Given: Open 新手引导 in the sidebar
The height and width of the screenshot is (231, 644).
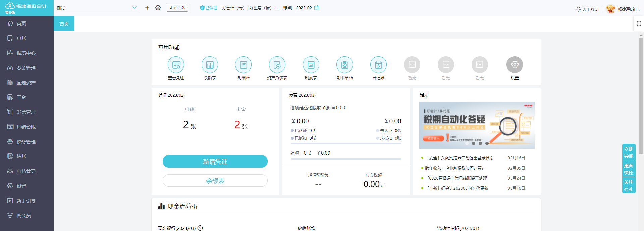Looking at the screenshot, I should click(27, 201).
